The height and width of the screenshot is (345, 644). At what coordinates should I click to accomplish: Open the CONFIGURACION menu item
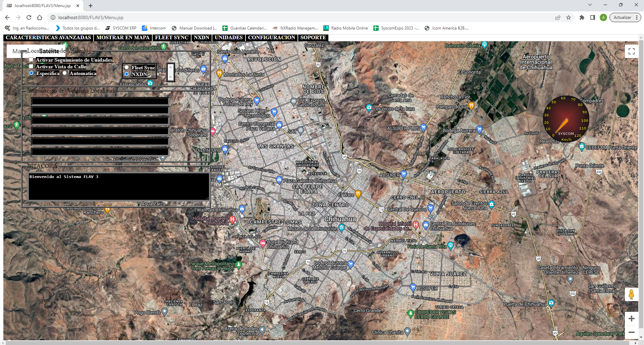(x=271, y=38)
